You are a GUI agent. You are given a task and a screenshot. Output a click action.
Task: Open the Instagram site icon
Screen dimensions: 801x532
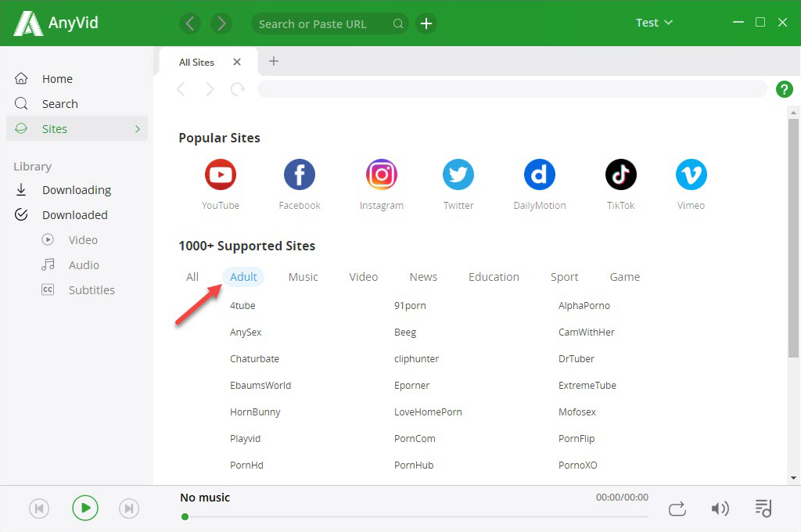coord(381,174)
